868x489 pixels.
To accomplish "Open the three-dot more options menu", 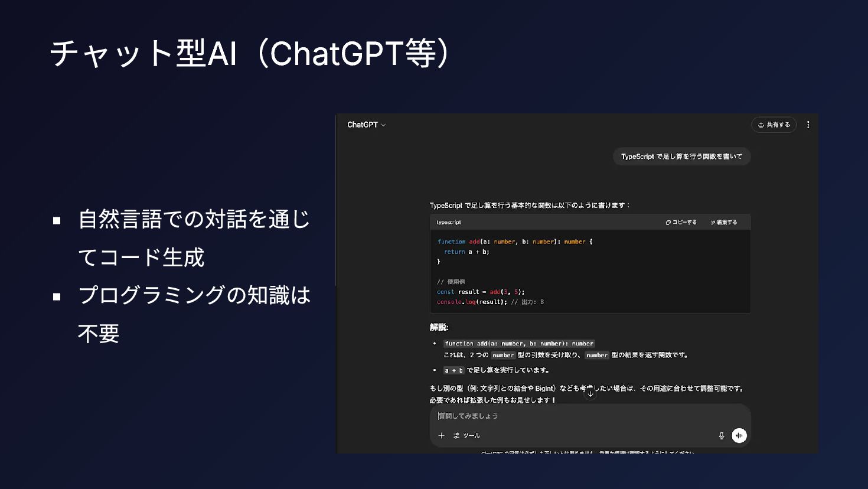I will [808, 125].
